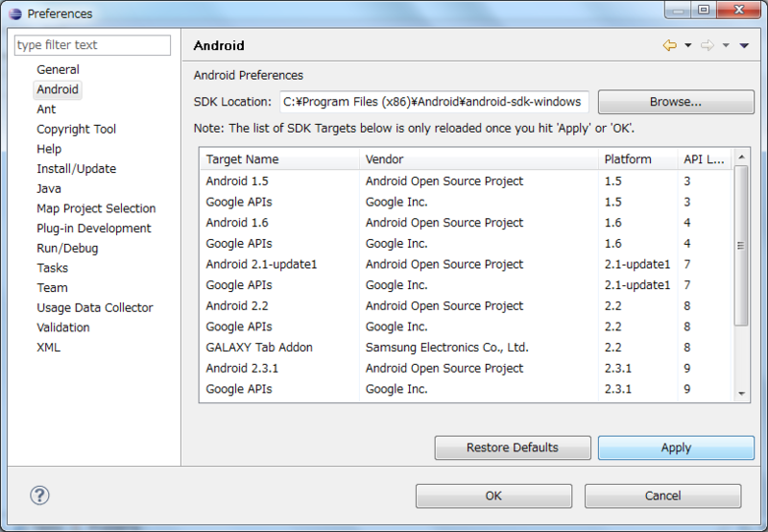Open the Tasks preferences
Viewport: 768px width, 532px height.
click(53, 268)
